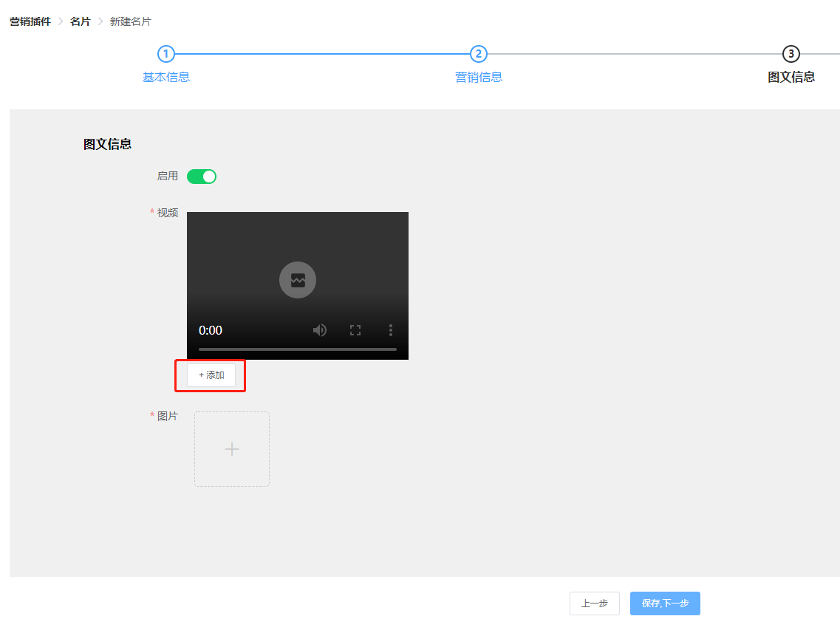This screenshot has height=619, width=840.
Task: Click the 视频 field label
Action: pyautogui.click(x=167, y=213)
